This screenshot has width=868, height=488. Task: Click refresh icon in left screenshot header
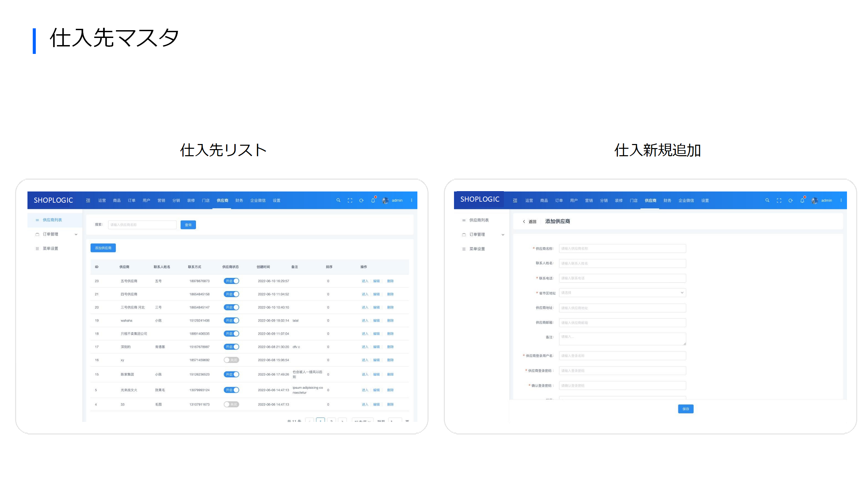coord(361,200)
